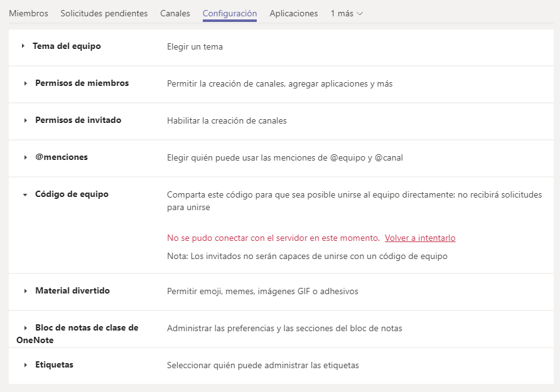This screenshot has width=560, height=392.
Task: Click 'Bloc de notas de clase de OneNote' heading
Action: (x=77, y=334)
